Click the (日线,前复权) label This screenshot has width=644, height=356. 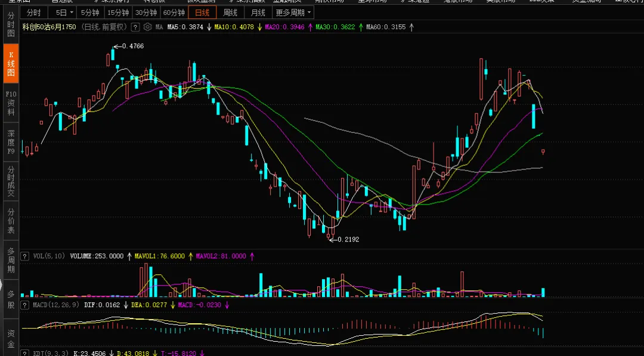(104, 27)
